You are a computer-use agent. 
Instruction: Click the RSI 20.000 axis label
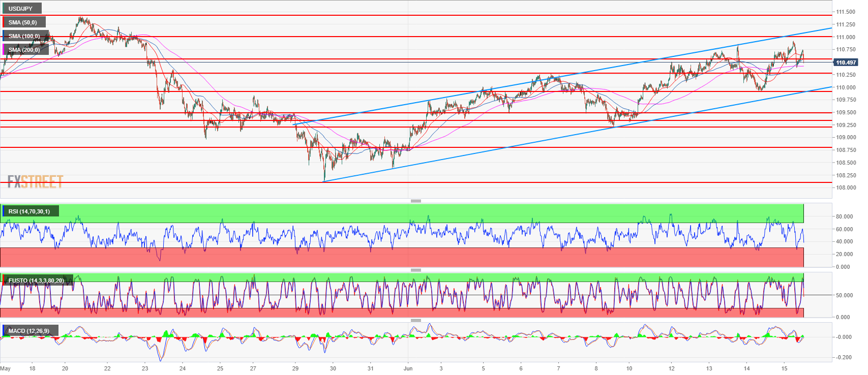844,254
